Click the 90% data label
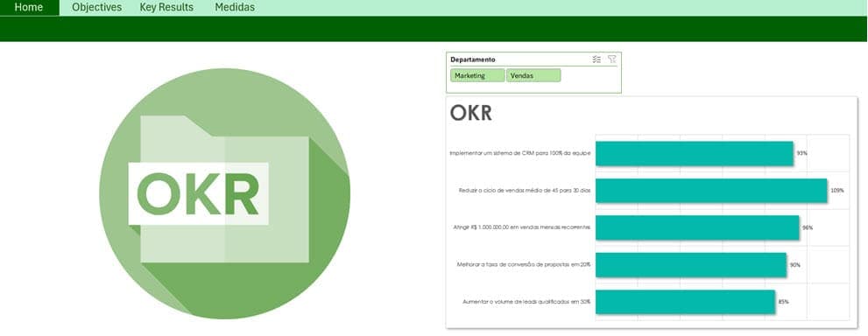868x336 pixels. (795, 265)
